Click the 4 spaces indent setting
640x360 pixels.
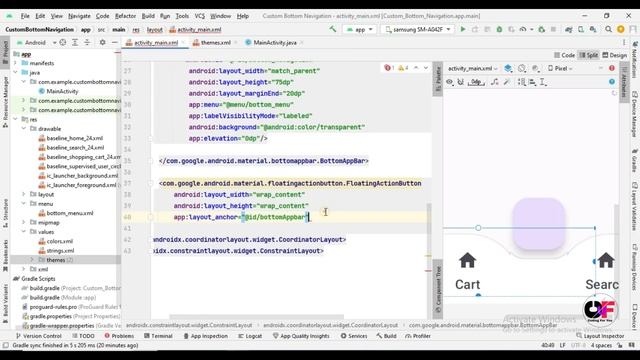click(x=601, y=345)
